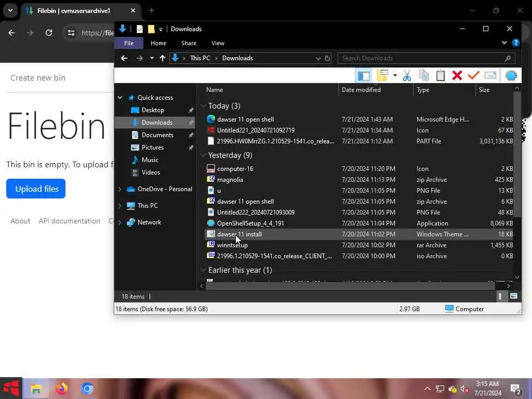
Task: Click the properties checkbox icon in title bar
Action: 140,29
